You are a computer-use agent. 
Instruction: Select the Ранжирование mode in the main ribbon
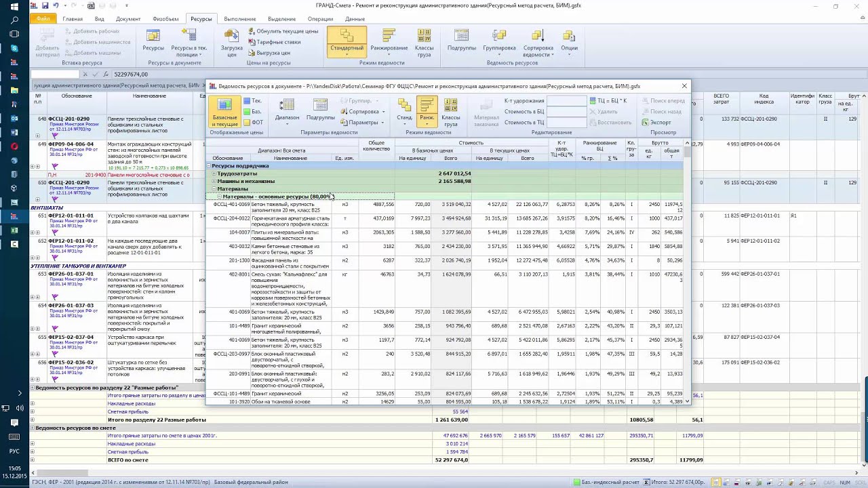pos(389,41)
